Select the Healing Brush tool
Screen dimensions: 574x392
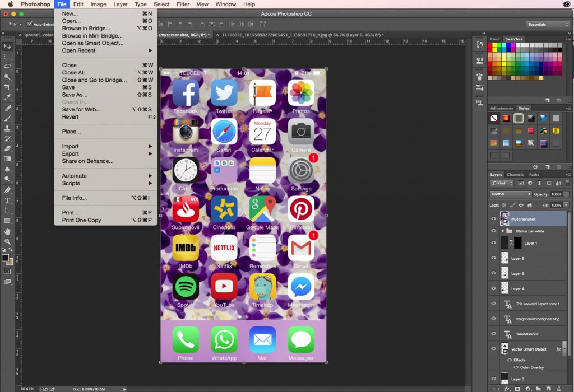click(x=7, y=108)
